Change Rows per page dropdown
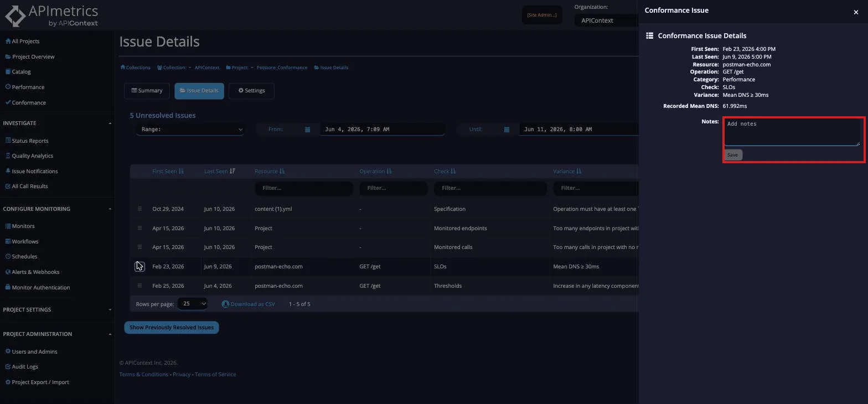868x404 pixels. pos(193,304)
